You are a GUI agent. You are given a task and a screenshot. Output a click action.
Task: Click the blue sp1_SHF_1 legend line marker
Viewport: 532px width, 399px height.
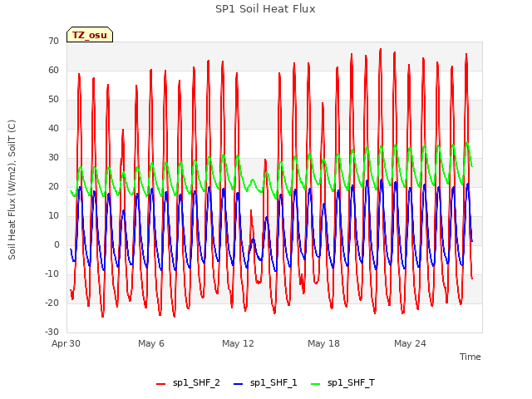point(239,384)
